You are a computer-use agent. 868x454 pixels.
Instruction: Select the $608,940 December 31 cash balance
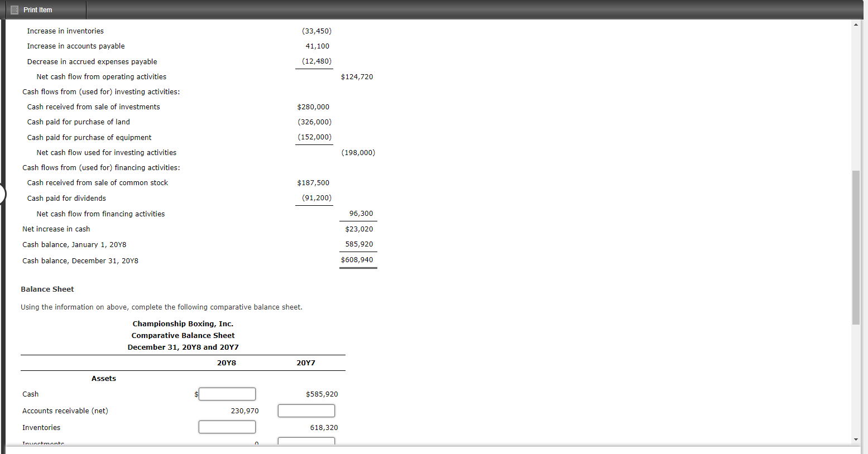pos(357,260)
